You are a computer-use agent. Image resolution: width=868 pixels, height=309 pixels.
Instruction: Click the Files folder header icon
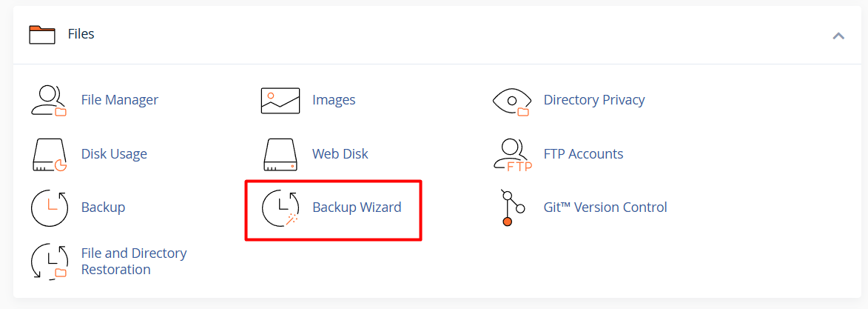click(x=42, y=34)
